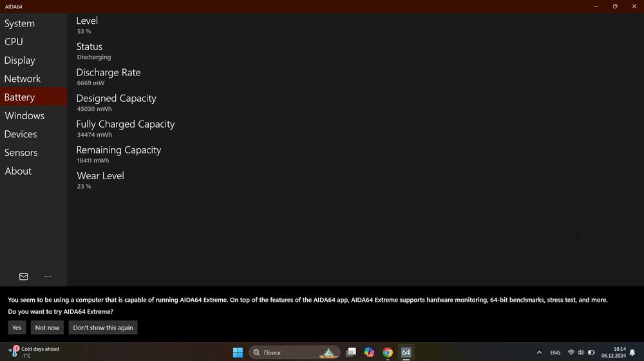Viewport: 644px width, 361px height.
Task: Select the Level 53 % entry
Action: 87,25
